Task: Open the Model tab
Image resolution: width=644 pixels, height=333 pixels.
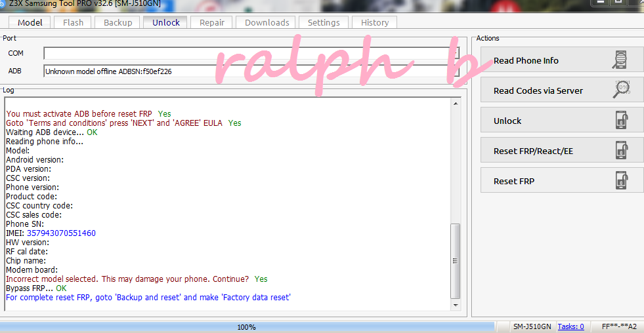Action: 30,22
